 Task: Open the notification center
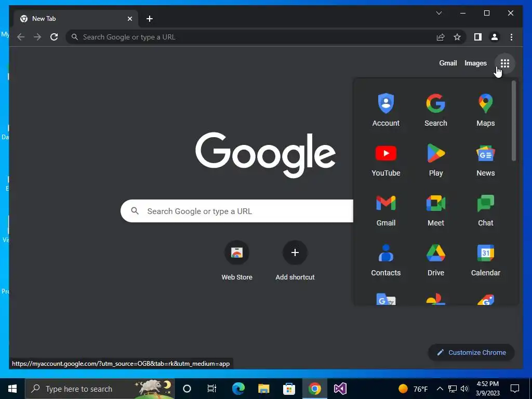(x=515, y=389)
